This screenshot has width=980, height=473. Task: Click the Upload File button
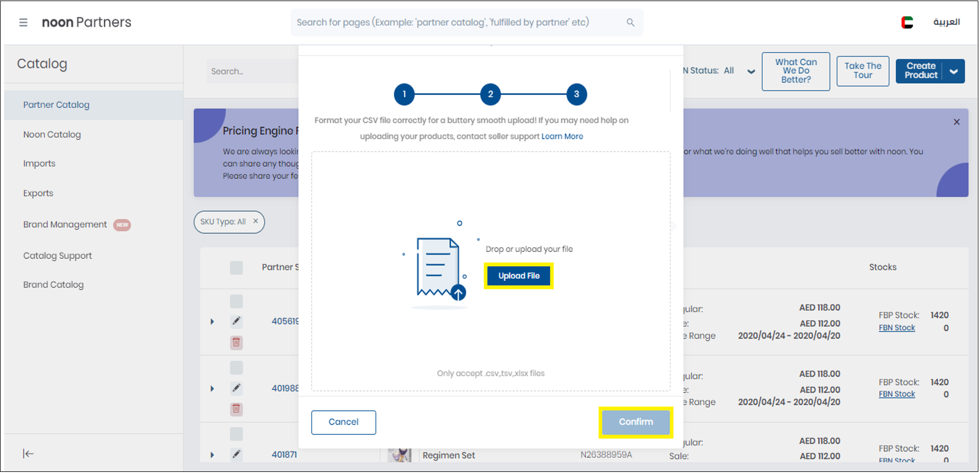519,276
